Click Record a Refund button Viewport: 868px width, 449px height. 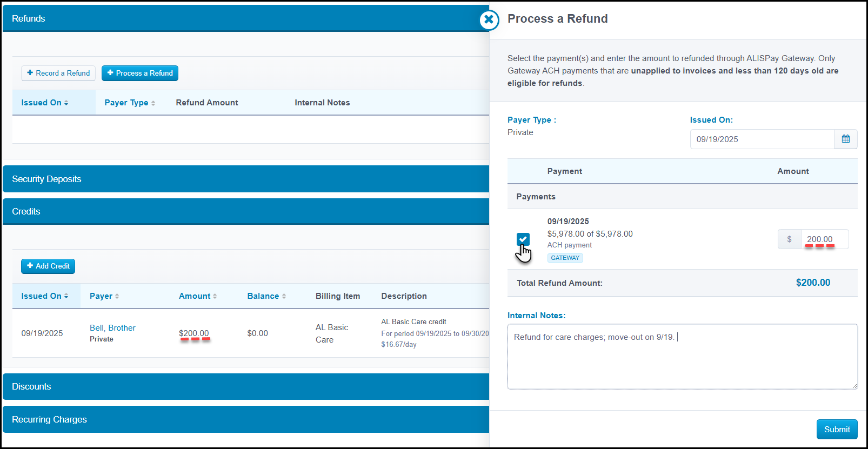[x=58, y=73]
